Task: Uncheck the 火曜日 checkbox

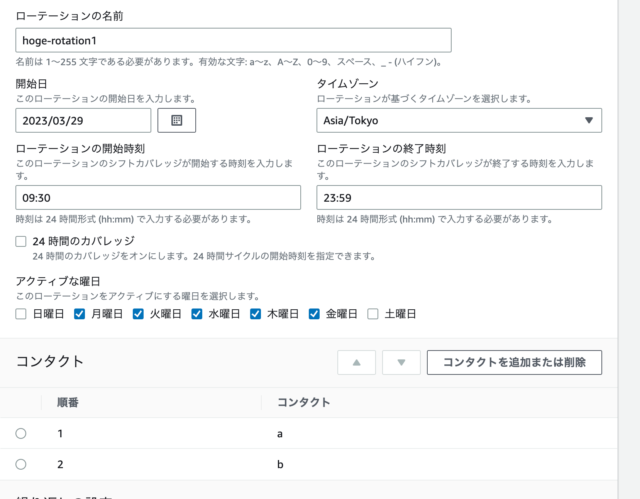Action: (x=139, y=314)
